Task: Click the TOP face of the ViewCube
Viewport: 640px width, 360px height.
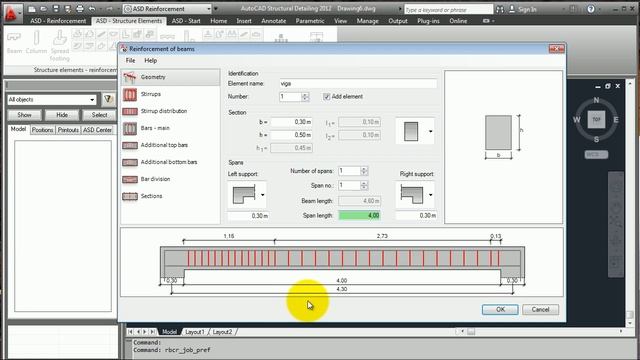Action: pos(596,120)
